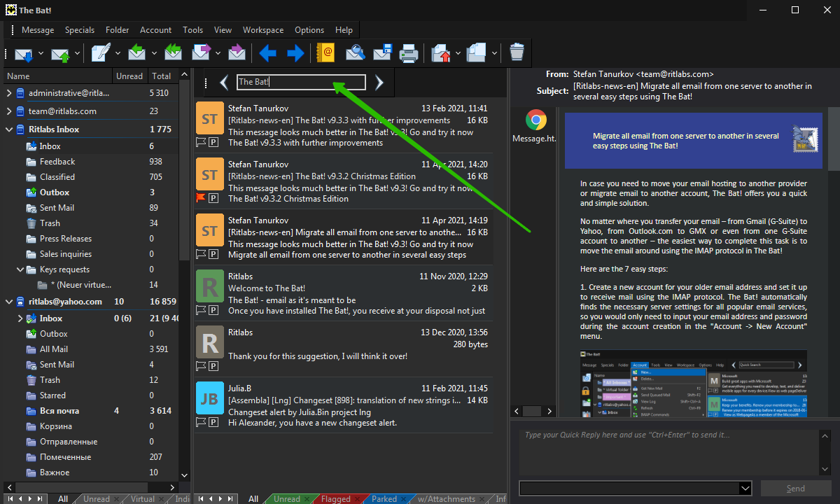Remove red flag from Christmas Edition message
The width and height of the screenshot is (840, 504).
pyautogui.click(x=201, y=198)
